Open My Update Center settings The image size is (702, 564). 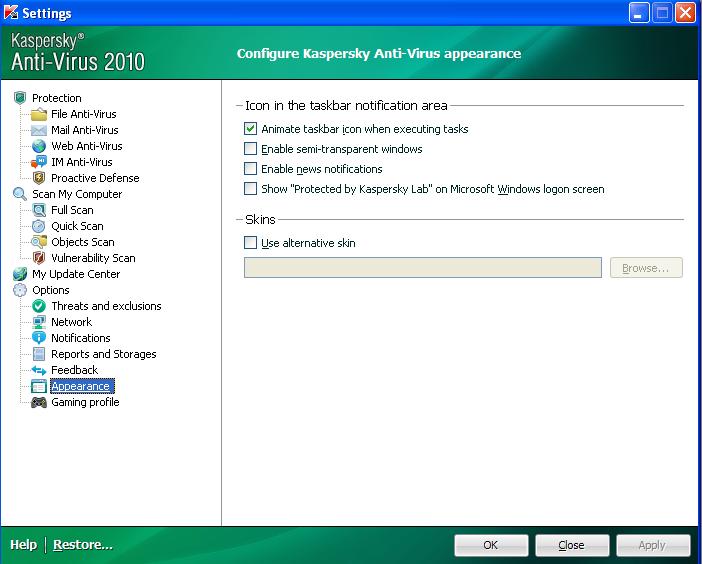[x=76, y=274]
